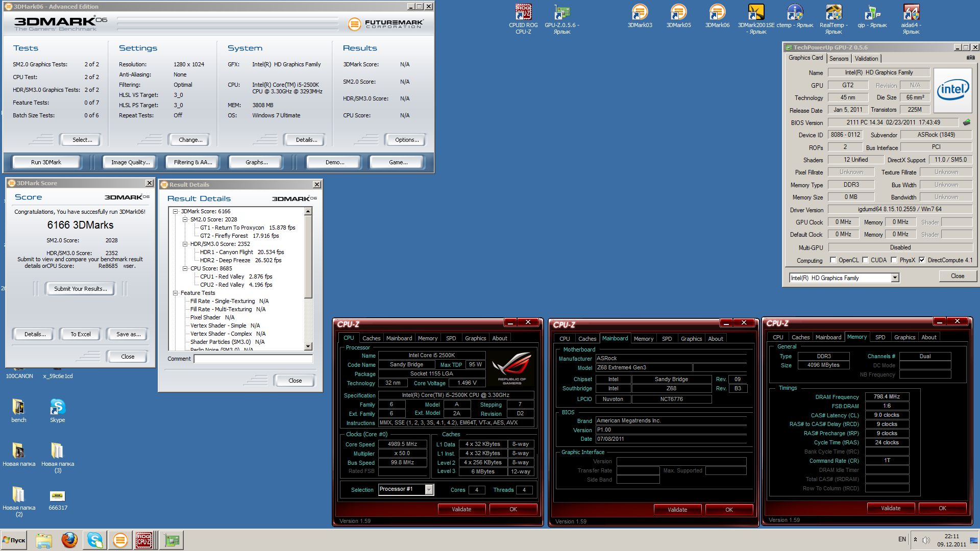Open RealTemp desktop shortcut

(834, 19)
